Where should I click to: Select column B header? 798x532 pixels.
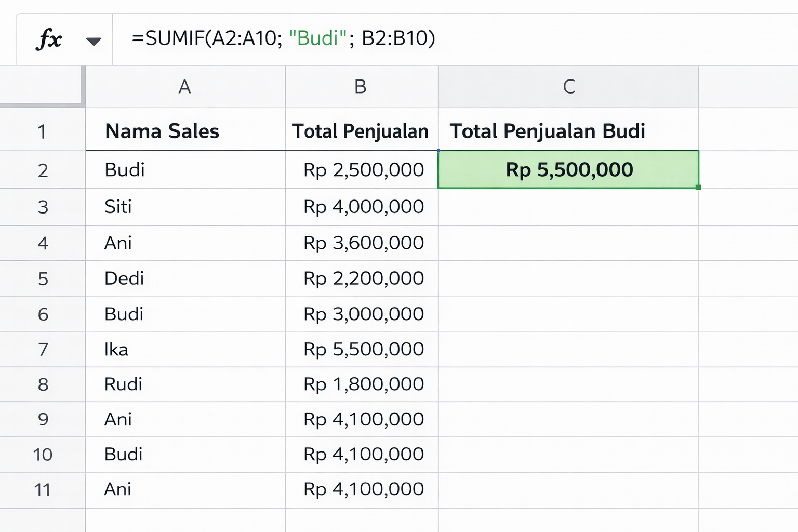[x=361, y=87]
